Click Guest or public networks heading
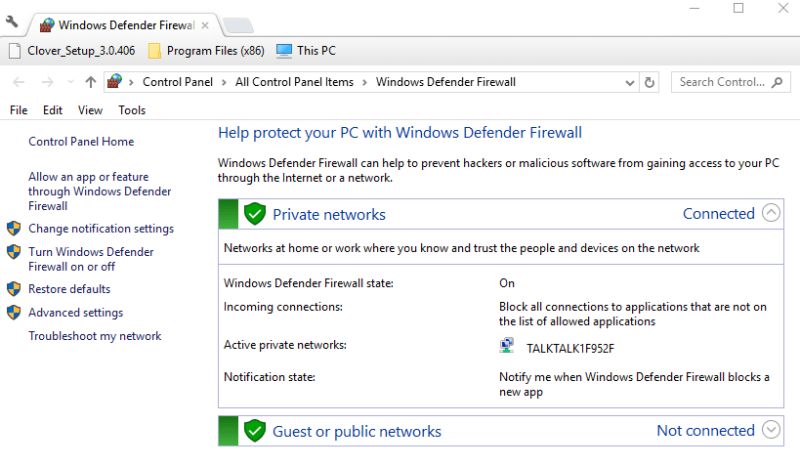Viewport: 800px width, 450px height. [x=357, y=431]
